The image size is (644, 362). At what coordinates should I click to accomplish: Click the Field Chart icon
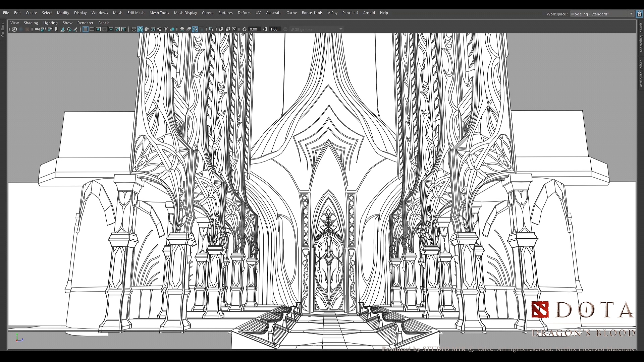pyautogui.click(x=111, y=29)
